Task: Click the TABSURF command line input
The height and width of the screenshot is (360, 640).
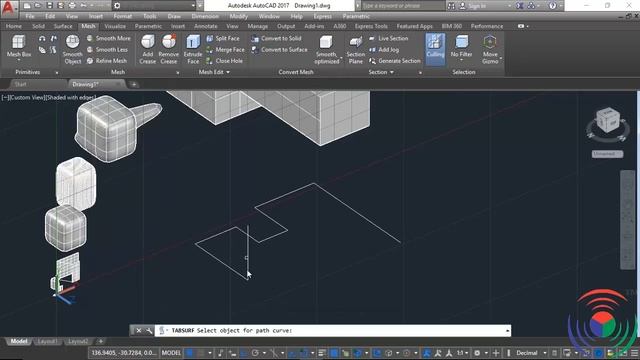Action: (333, 331)
